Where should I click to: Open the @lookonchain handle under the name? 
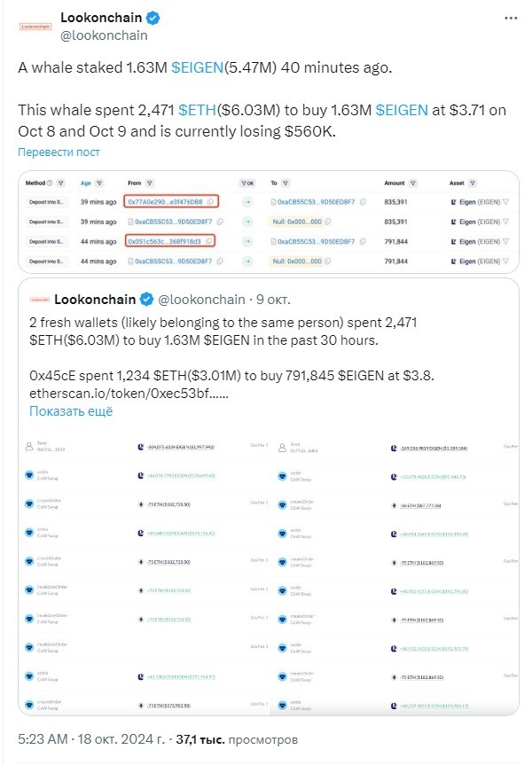[x=104, y=35]
